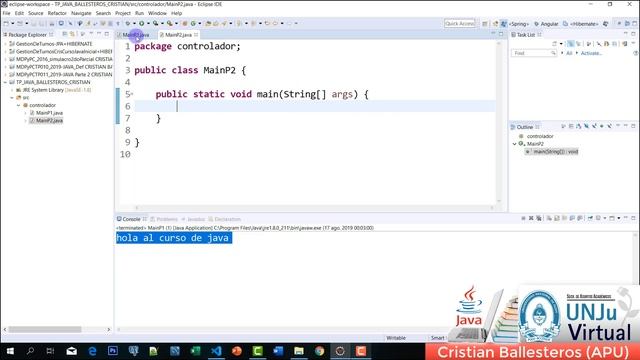
Task: Open the New file dropdown arrow
Action: (x=13, y=23)
